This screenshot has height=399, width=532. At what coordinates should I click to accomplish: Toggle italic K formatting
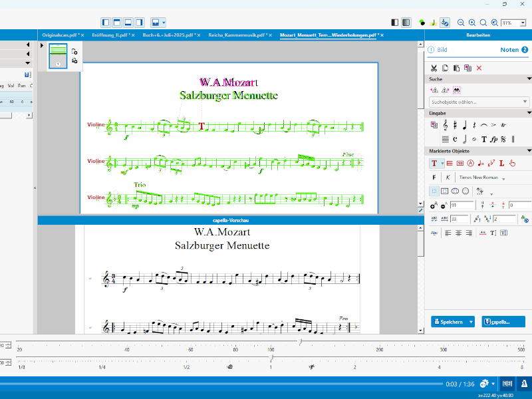click(x=448, y=178)
